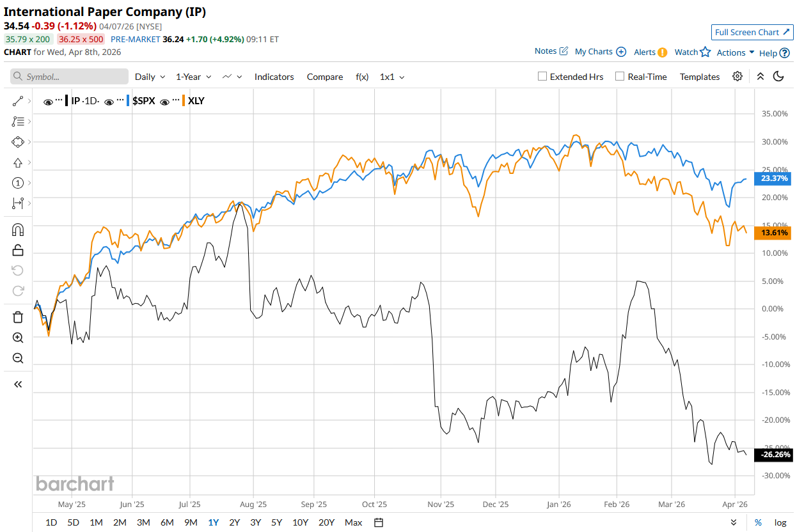Viewport: 804px width, 532px height.
Task: Open the date range calendar icon
Action: point(379,522)
